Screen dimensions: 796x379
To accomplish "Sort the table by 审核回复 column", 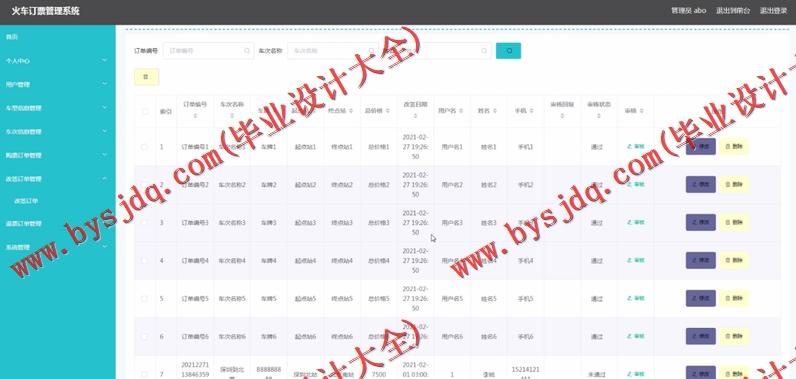I will (562, 116).
